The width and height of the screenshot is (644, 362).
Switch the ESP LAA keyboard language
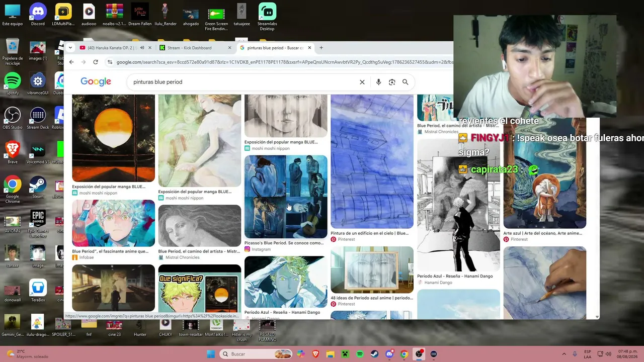click(588, 354)
